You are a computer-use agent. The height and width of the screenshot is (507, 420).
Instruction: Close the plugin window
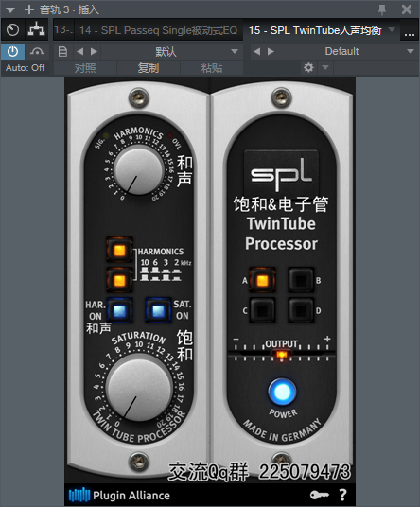tap(407, 9)
